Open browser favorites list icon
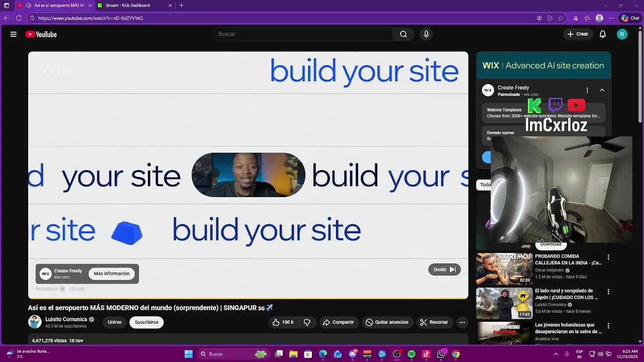Screen dimensions: 644x362 click(x=587, y=18)
